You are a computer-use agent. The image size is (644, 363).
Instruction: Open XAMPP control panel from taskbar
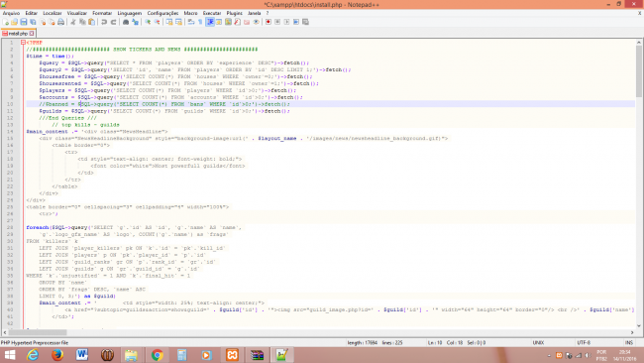coord(232,355)
